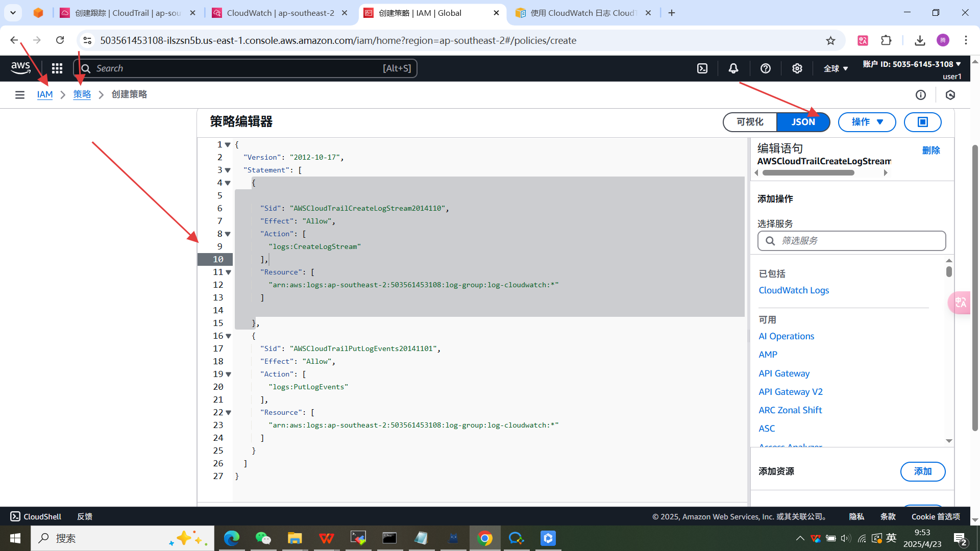Open the 操作 dropdown menu
The height and width of the screenshot is (551, 980).
coord(867,122)
